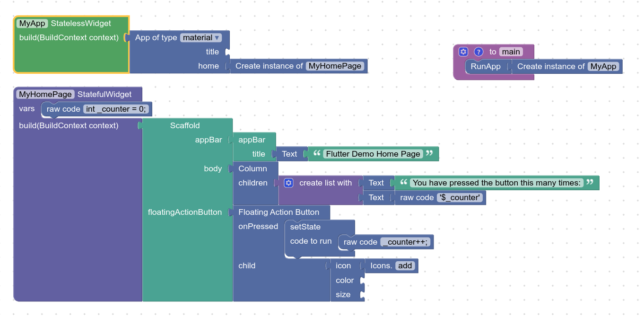644x318 pixels.
Task: Click build(BuildContext context) label in MyHomePage block
Action: click(69, 125)
